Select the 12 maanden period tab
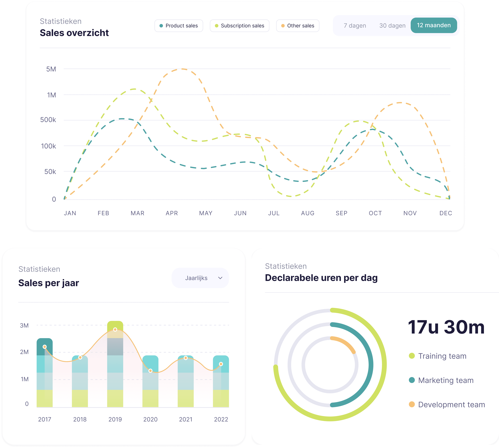 point(434,25)
